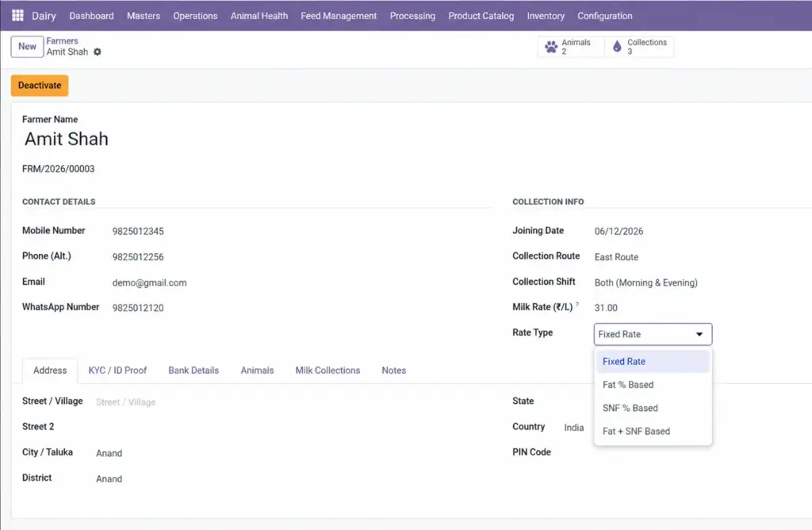The height and width of the screenshot is (530, 812).
Task: Click the PIN Code label
Action: pyautogui.click(x=531, y=452)
